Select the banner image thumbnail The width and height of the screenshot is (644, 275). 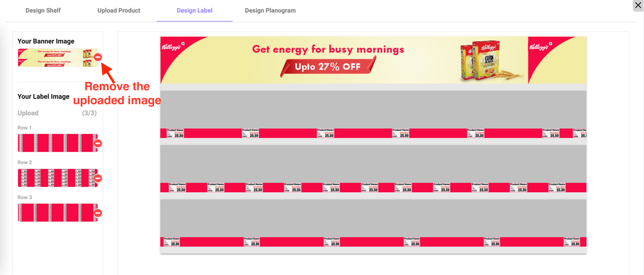tap(57, 58)
